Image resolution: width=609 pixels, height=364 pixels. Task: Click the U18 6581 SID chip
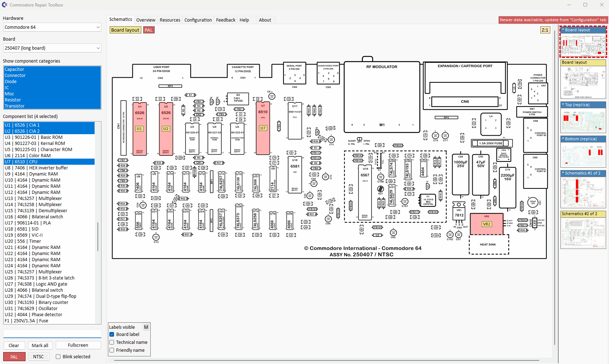point(295,174)
